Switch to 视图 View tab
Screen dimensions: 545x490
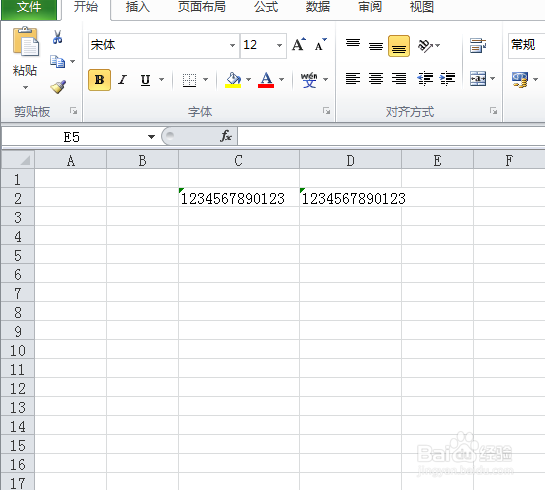click(422, 7)
